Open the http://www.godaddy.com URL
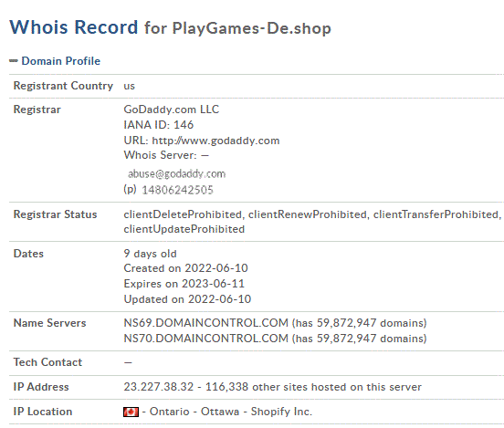The height and width of the screenshot is (428, 504). click(215, 141)
